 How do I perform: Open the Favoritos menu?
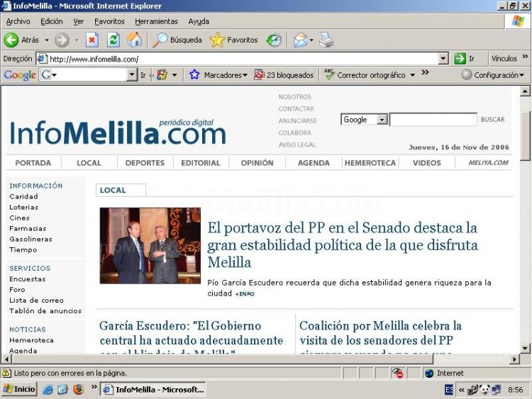pos(109,21)
